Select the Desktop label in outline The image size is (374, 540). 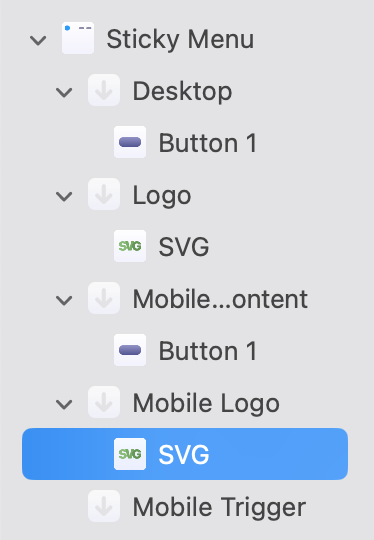[x=183, y=92]
